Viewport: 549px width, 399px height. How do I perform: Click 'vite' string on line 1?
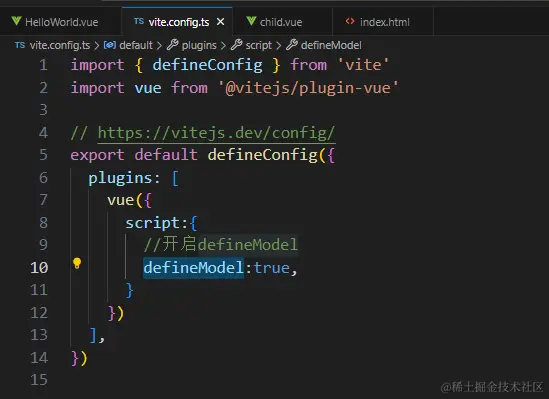[363, 65]
